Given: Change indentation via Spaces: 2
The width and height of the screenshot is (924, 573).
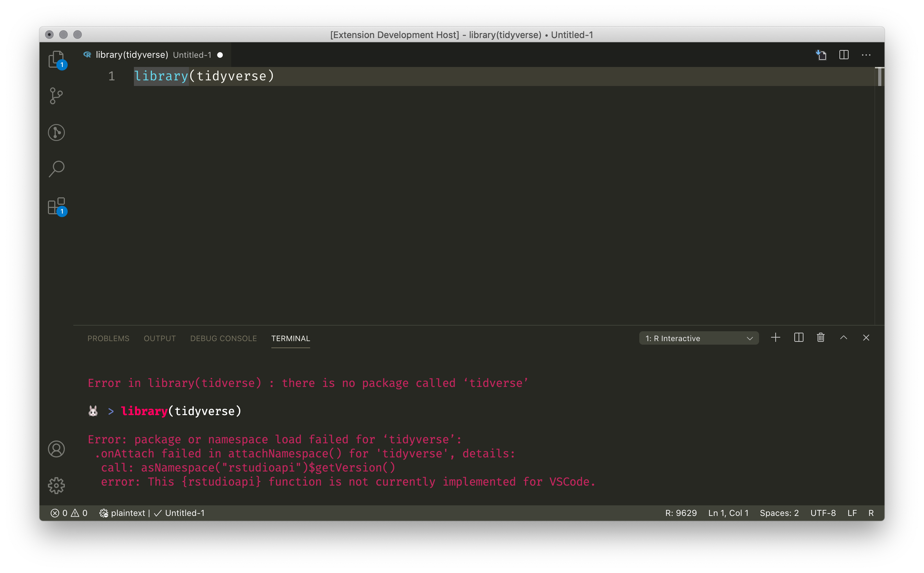Looking at the screenshot, I should 779,513.
